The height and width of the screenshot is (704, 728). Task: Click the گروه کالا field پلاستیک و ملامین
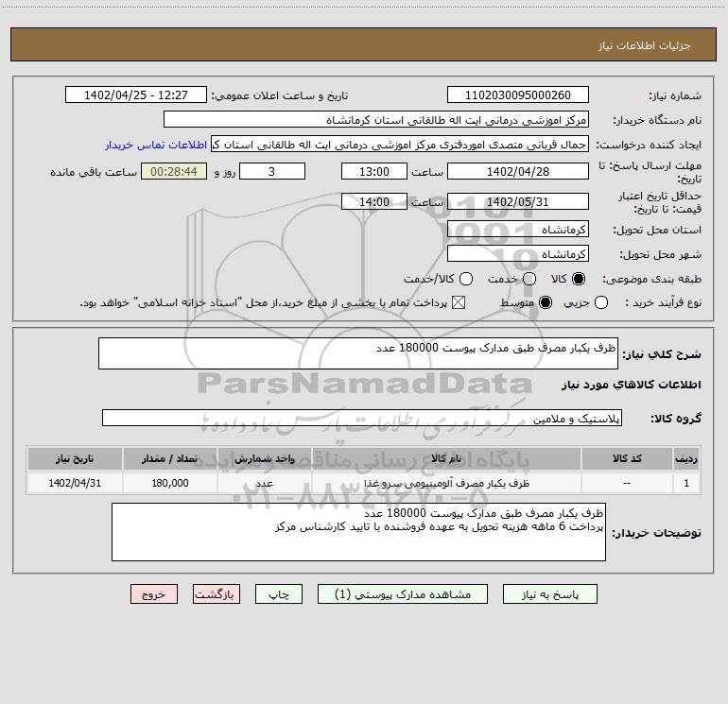[362, 418]
